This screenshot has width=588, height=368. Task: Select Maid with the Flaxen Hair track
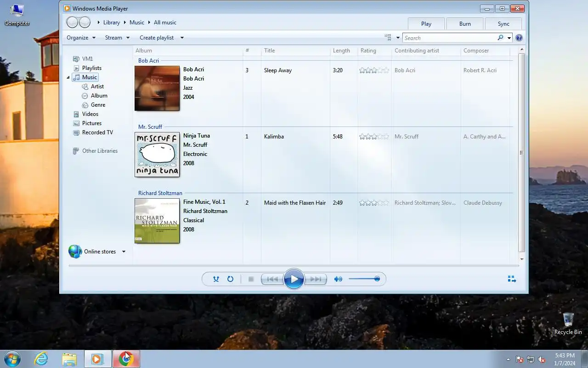click(x=295, y=203)
